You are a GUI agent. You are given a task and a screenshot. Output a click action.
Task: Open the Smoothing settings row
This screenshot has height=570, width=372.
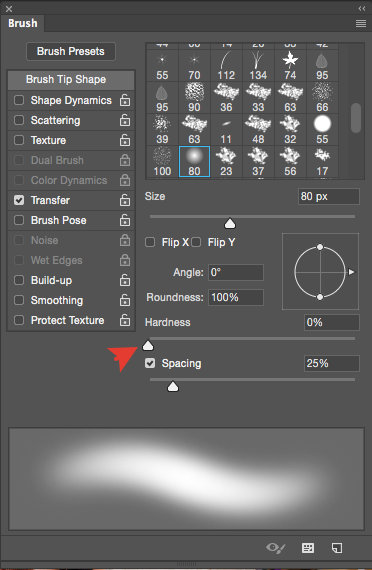[71, 300]
